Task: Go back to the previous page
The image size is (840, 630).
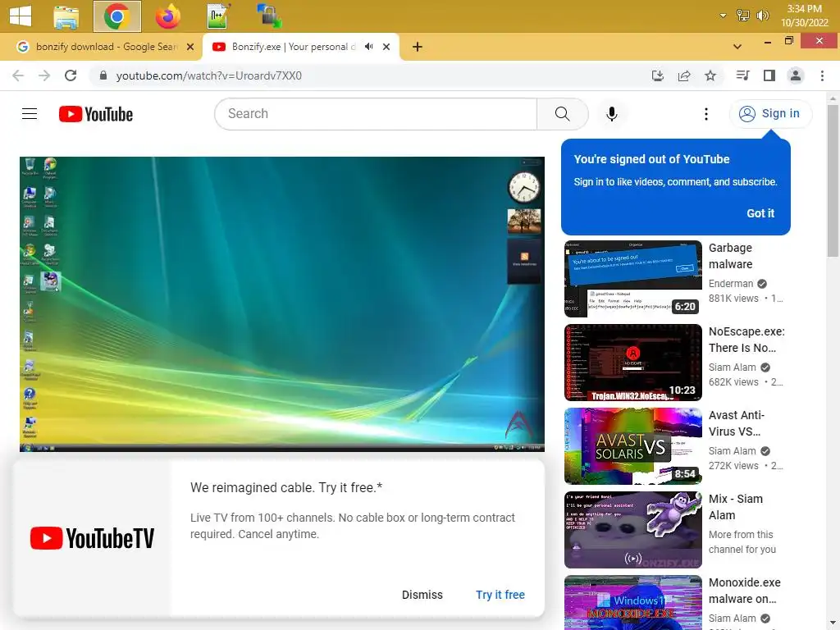Action: pyautogui.click(x=18, y=75)
